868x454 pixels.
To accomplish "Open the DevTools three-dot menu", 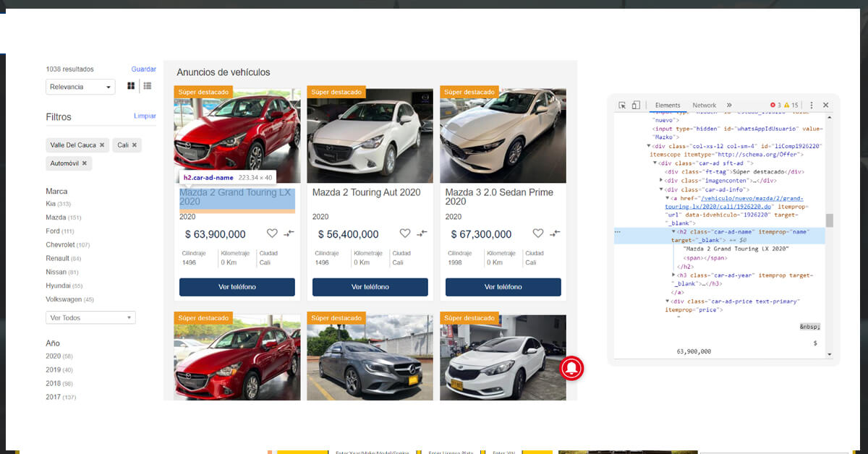I will (812, 105).
